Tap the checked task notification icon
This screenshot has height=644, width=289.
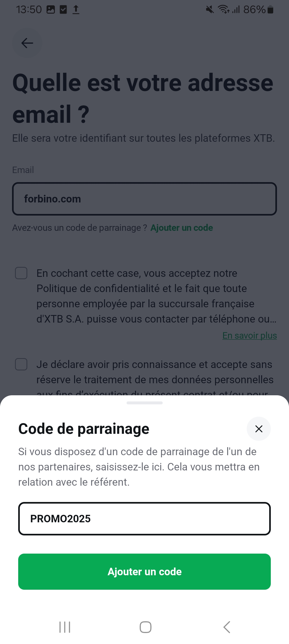click(63, 10)
